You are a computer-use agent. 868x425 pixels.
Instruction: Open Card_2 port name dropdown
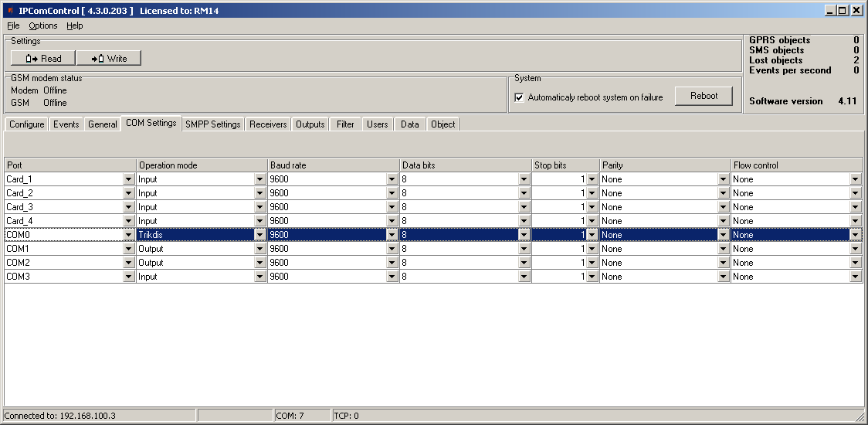128,193
